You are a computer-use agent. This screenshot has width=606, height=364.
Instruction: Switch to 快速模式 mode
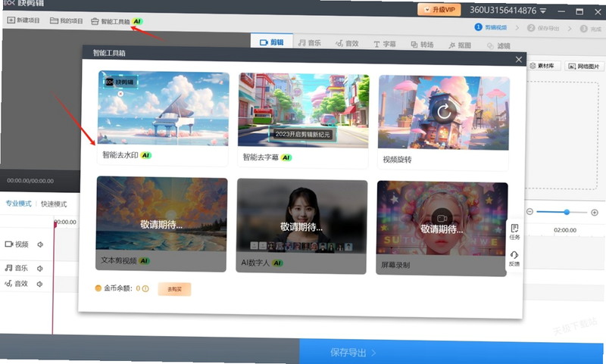coord(54,204)
